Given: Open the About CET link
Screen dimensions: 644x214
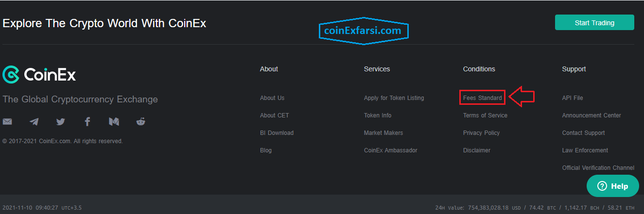Looking at the screenshot, I should click(274, 115).
